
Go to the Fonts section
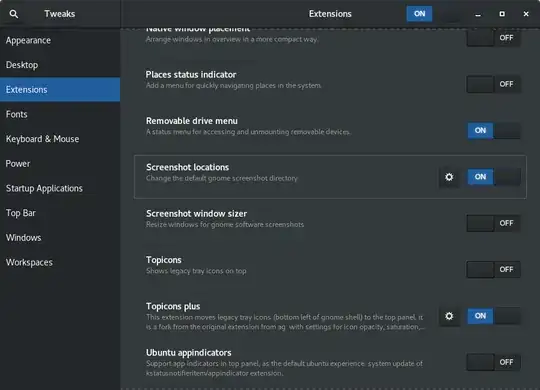[x=60, y=114]
